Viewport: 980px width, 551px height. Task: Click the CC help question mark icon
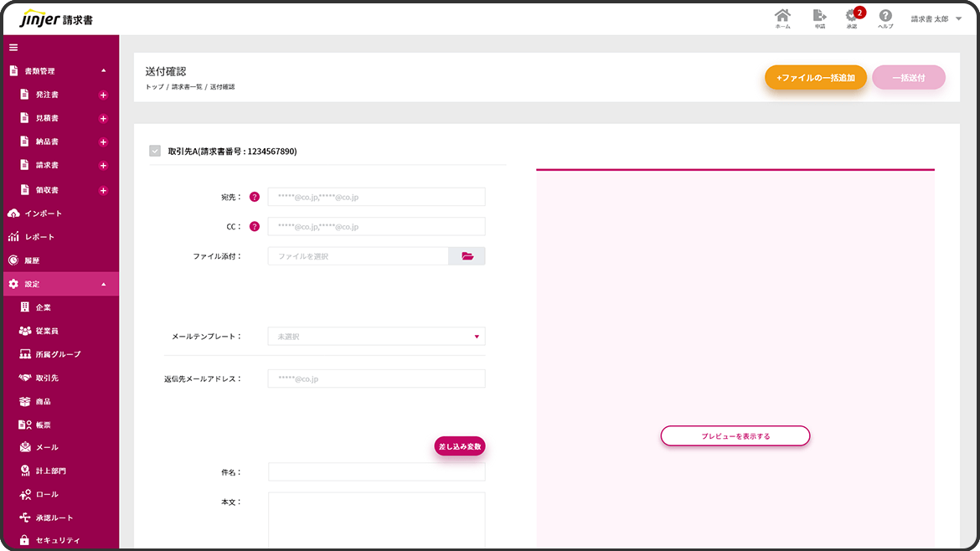255,226
